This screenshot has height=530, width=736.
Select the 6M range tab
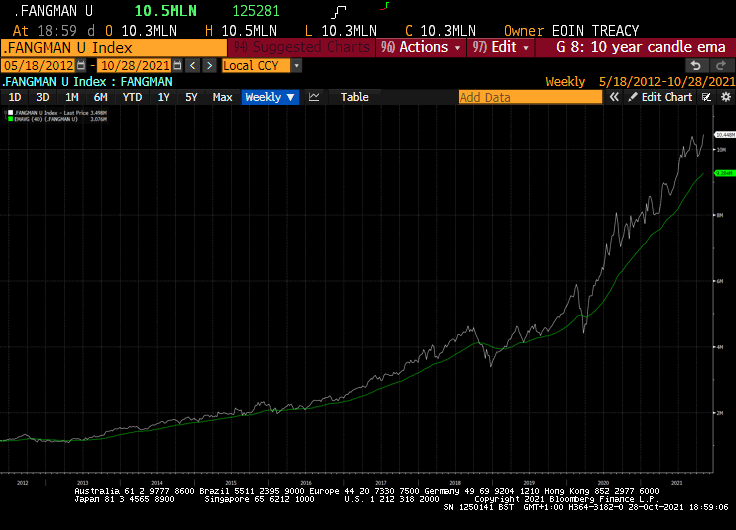[100, 97]
